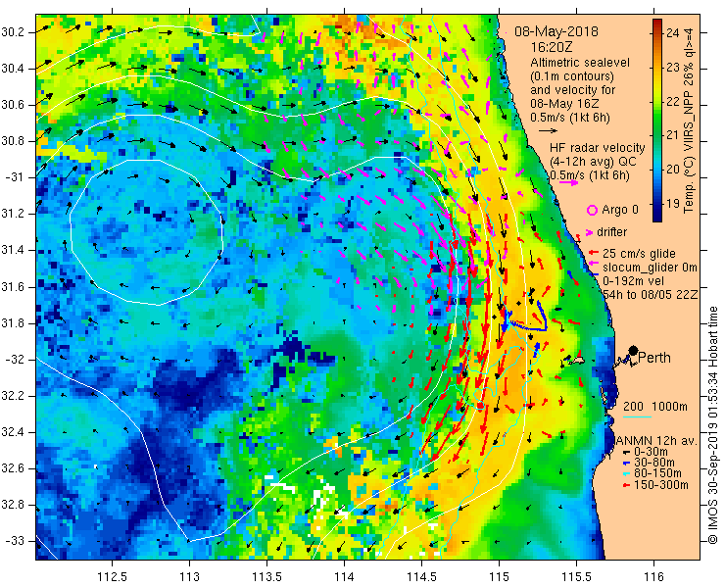Viewport: 725px width, 588px height.
Task: Click the cyan 200 1000m isobath line sample
Action: point(637,416)
